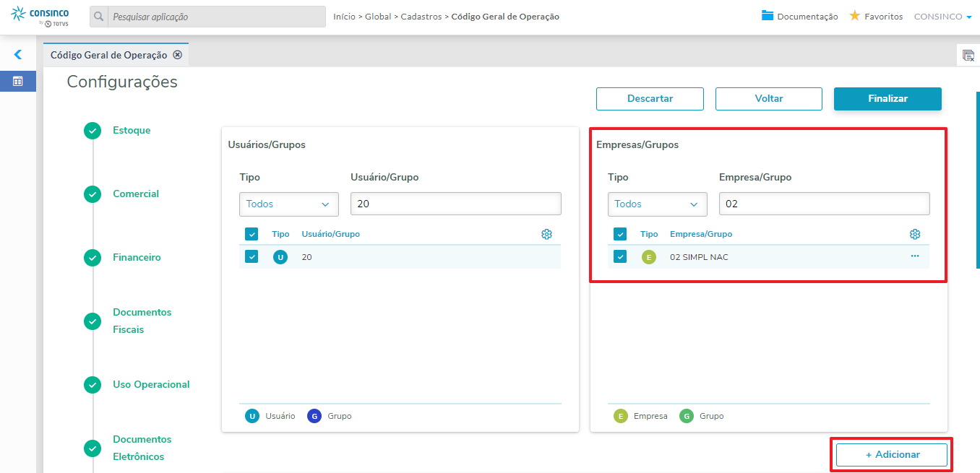Expand Tipo dropdown in Empresas/Grupos

click(x=658, y=204)
